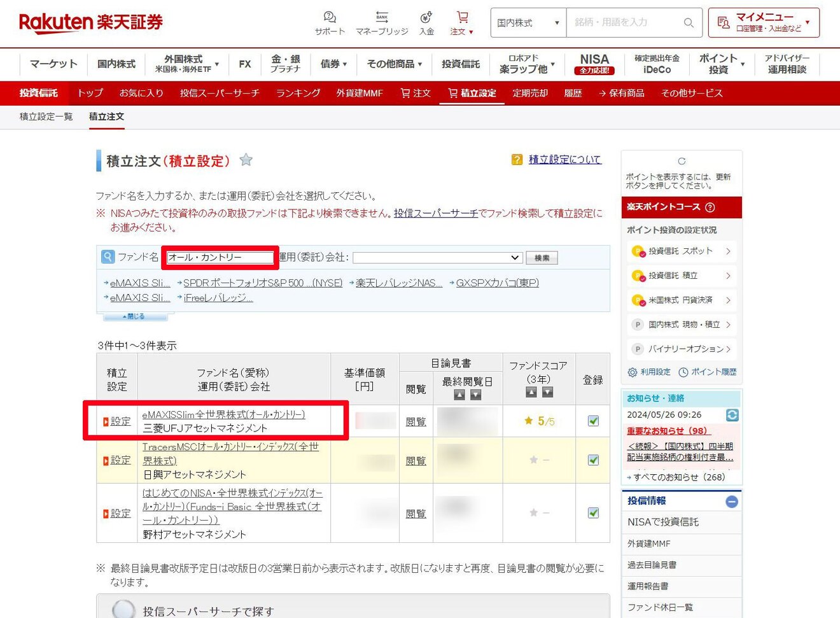
Task: Open 米国株式 円貨決済 point setting
Action: 682,300
